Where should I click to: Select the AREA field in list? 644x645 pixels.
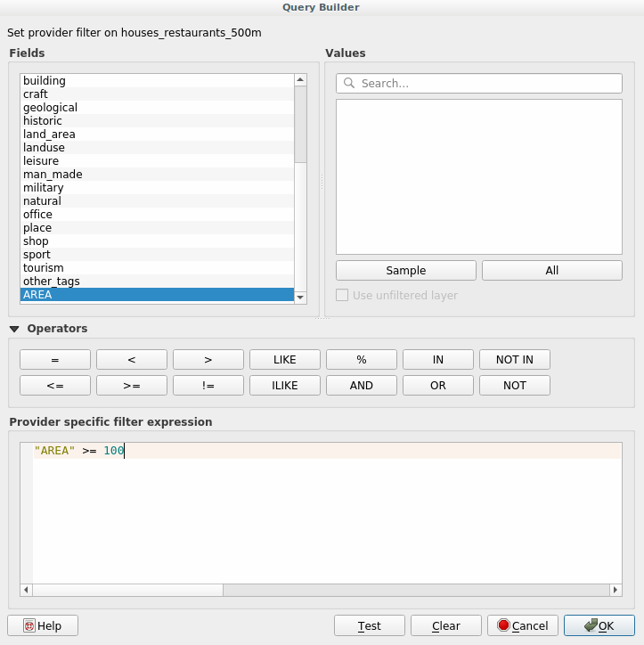[157, 295]
